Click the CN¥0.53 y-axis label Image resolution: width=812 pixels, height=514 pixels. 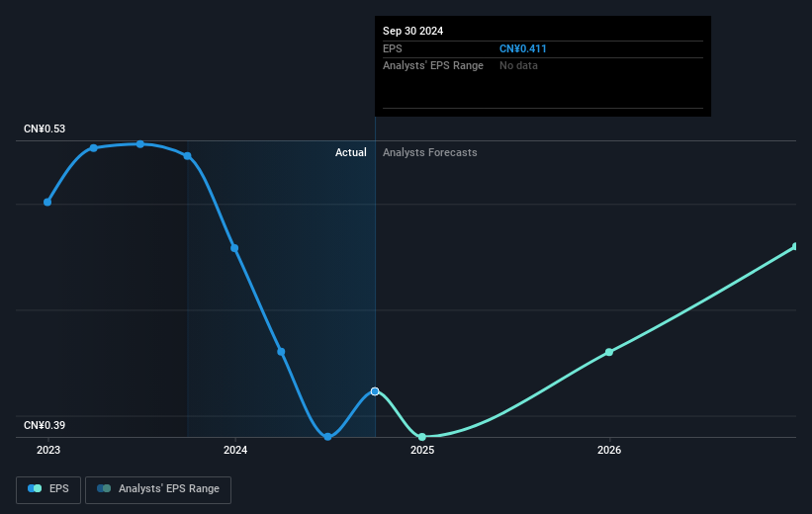[x=45, y=128]
